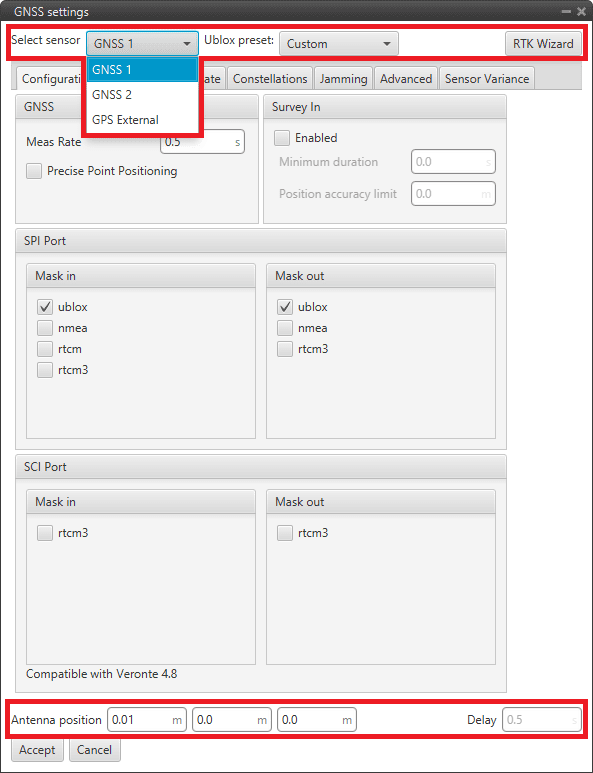Tick rtcm3 in SCI Port Mask in
This screenshot has width=593, height=773.
pyautogui.click(x=45, y=533)
